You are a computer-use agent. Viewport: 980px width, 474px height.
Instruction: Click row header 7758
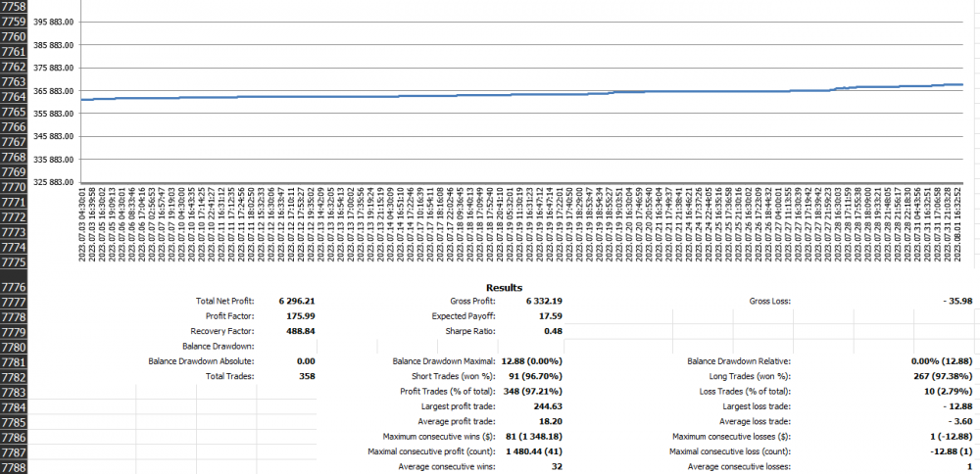(14, 6)
